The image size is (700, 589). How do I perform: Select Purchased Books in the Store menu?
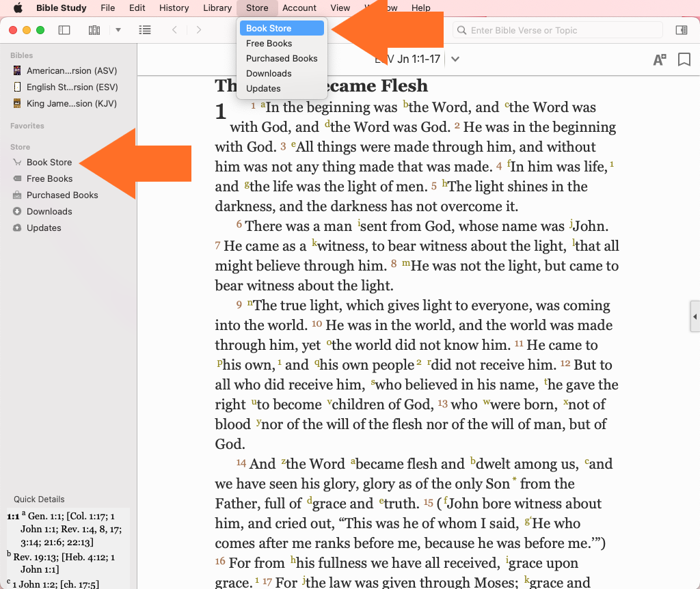(x=282, y=58)
